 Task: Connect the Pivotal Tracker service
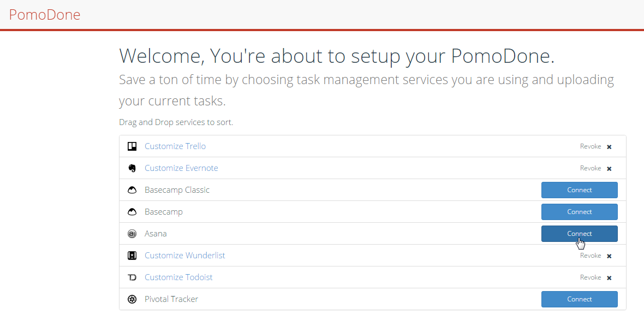(x=579, y=299)
